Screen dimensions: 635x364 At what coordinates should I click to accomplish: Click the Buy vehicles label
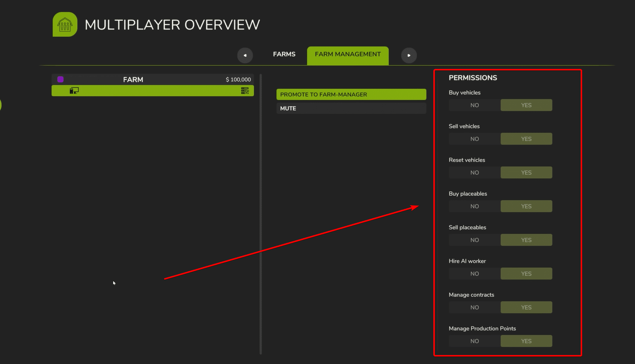click(464, 92)
